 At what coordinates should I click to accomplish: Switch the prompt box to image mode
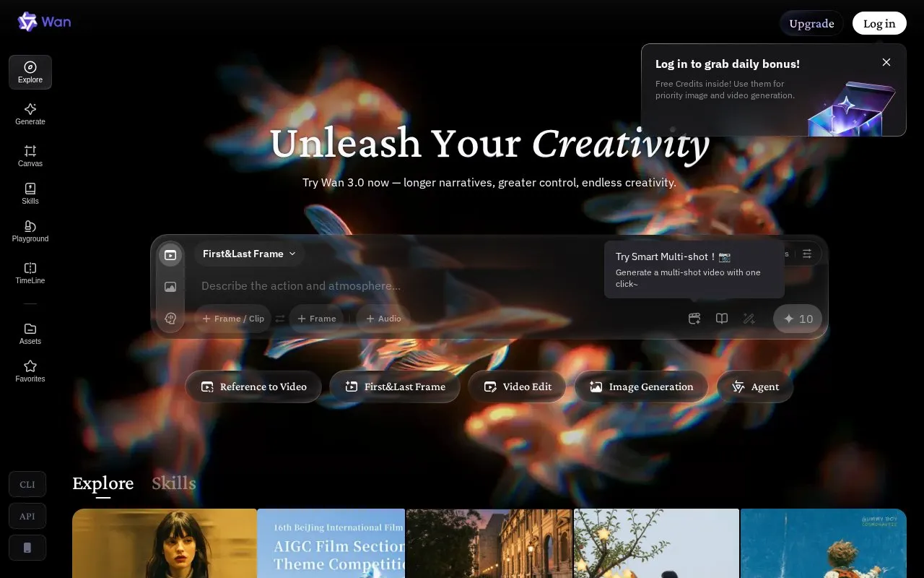(170, 287)
